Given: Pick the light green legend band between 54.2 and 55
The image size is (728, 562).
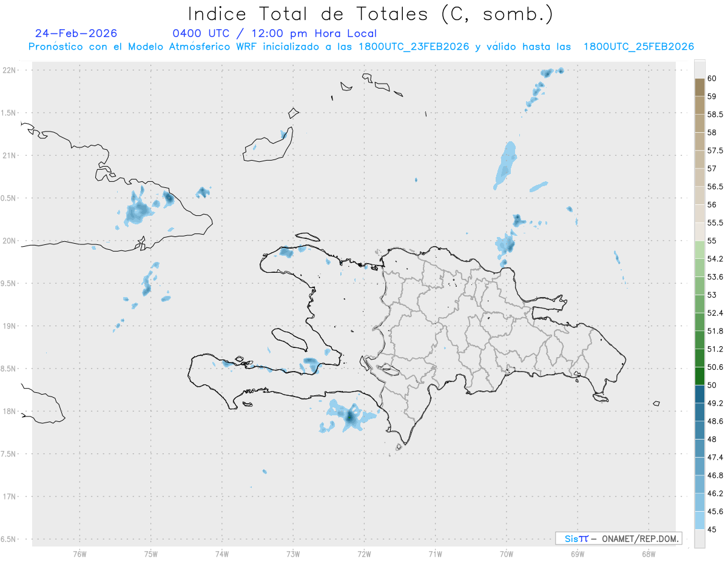Looking at the screenshot, I should point(699,250).
